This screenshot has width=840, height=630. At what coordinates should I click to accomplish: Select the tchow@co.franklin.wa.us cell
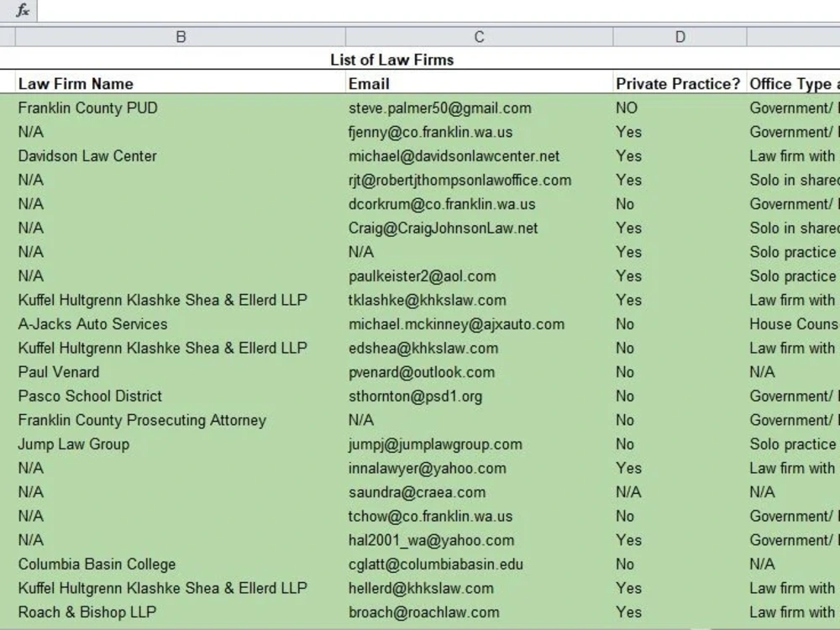479,516
